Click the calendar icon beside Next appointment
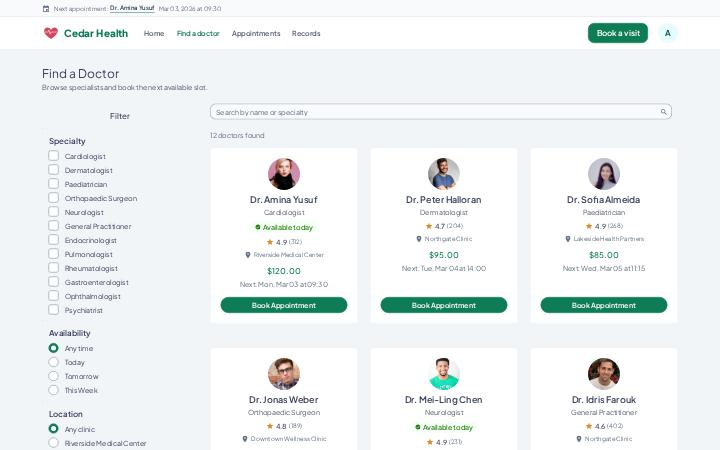 point(46,9)
